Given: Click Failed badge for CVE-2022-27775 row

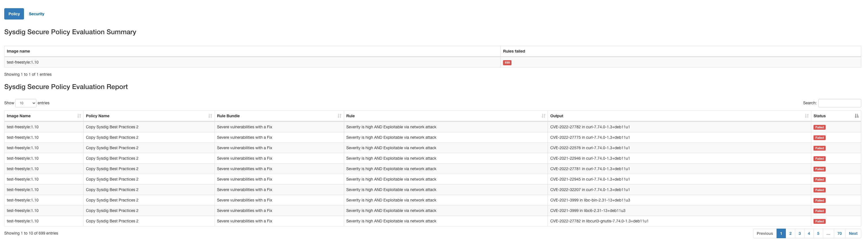Looking at the screenshot, I should pos(819,138).
